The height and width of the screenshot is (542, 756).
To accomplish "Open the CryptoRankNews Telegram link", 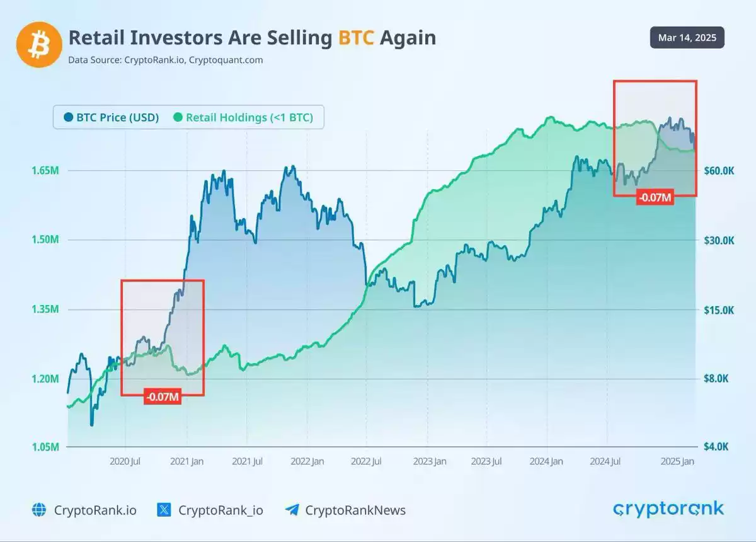I will (x=355, y=510).
